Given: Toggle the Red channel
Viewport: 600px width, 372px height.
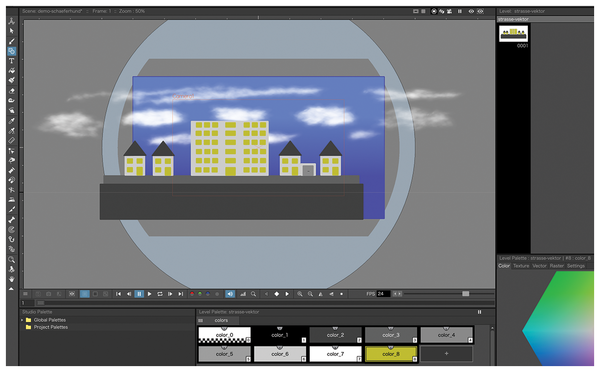Looking at the screenshot, I should coord(192,294).
